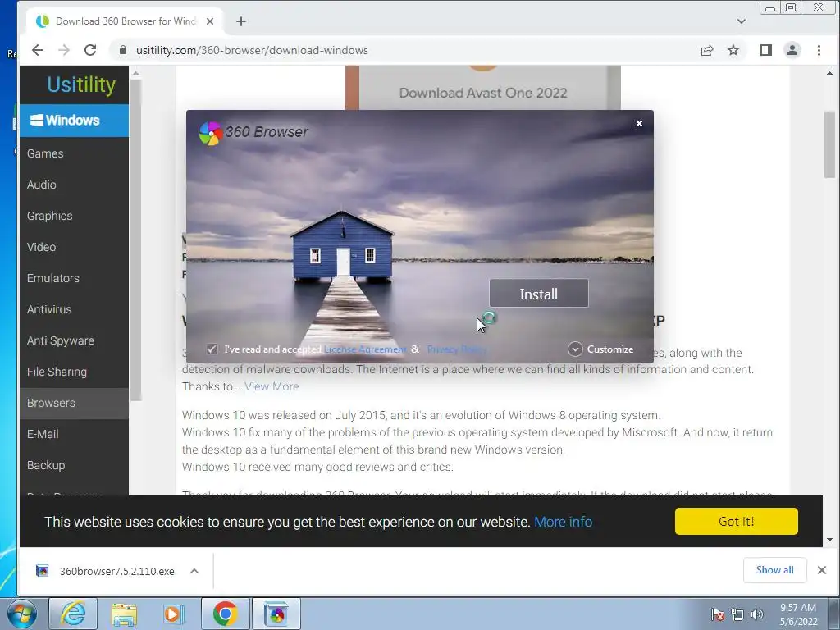Click the forward navigation arrow
The width and height of the screenshot is (840, 630).
tap(64, 50)
